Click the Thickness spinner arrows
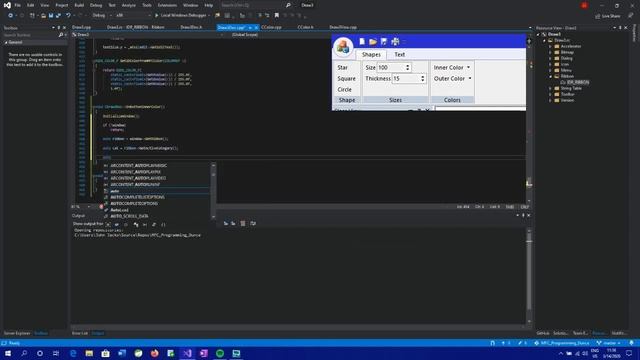This screenshot has height=360, width=640. click(422, 78)
